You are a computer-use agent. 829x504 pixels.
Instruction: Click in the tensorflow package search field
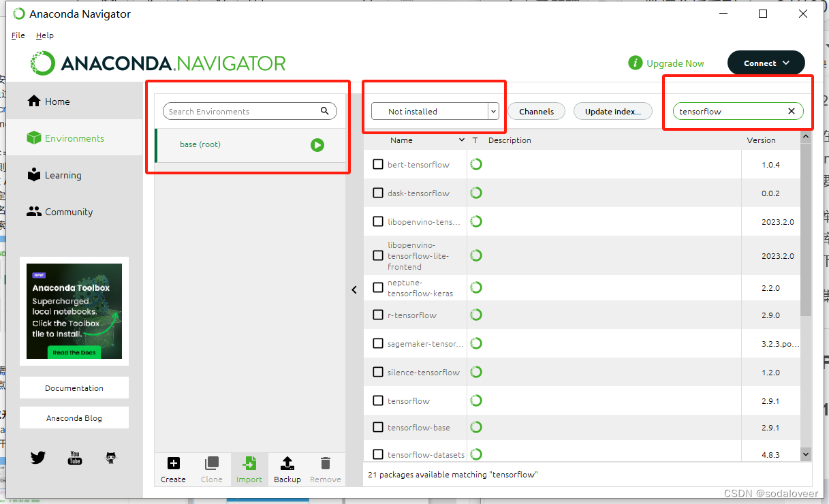(738, 111)
